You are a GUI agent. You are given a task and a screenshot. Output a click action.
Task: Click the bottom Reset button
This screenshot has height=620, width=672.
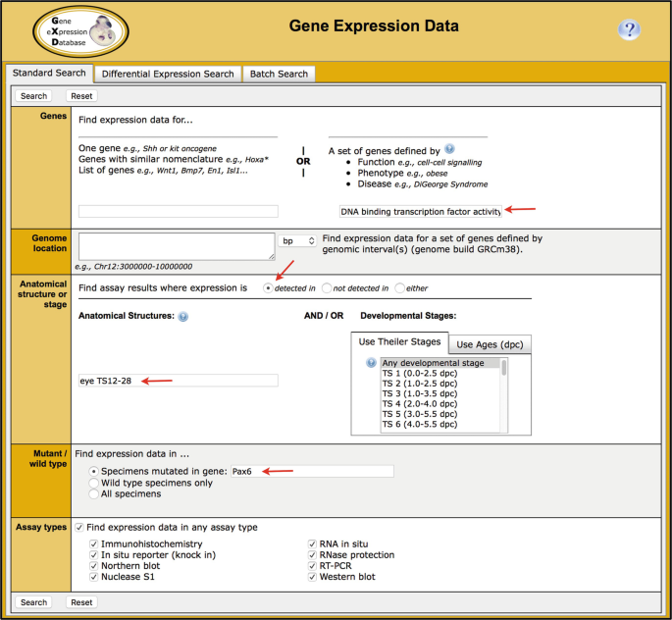point(81,602)
